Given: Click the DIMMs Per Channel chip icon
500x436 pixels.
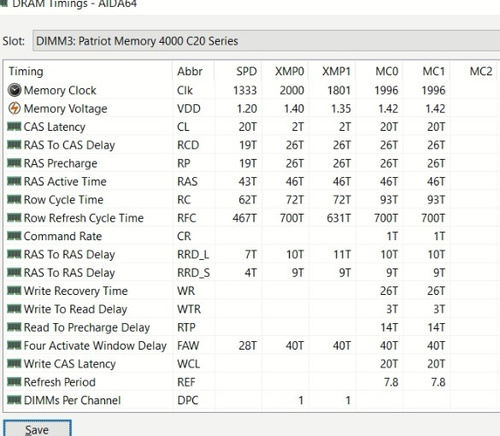Looking at the screenshot, I should coord(14,400).
